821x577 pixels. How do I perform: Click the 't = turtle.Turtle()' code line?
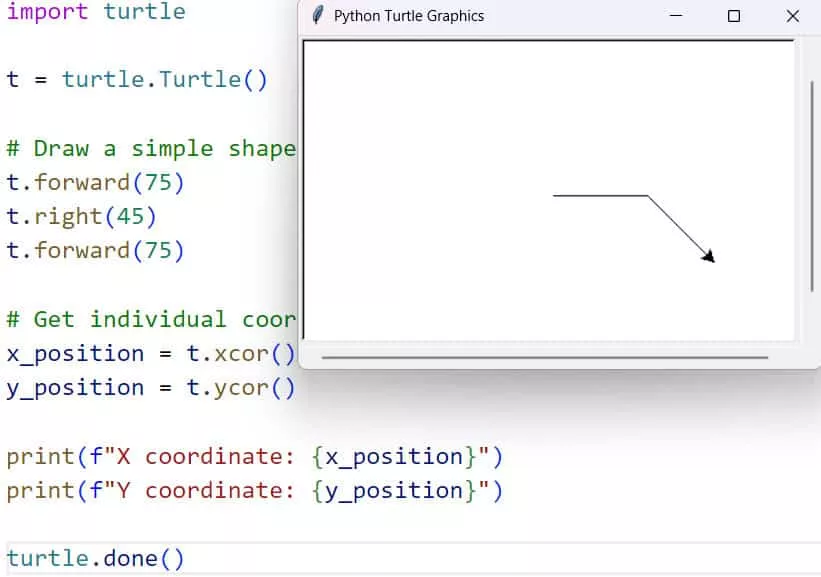(137, 79)
